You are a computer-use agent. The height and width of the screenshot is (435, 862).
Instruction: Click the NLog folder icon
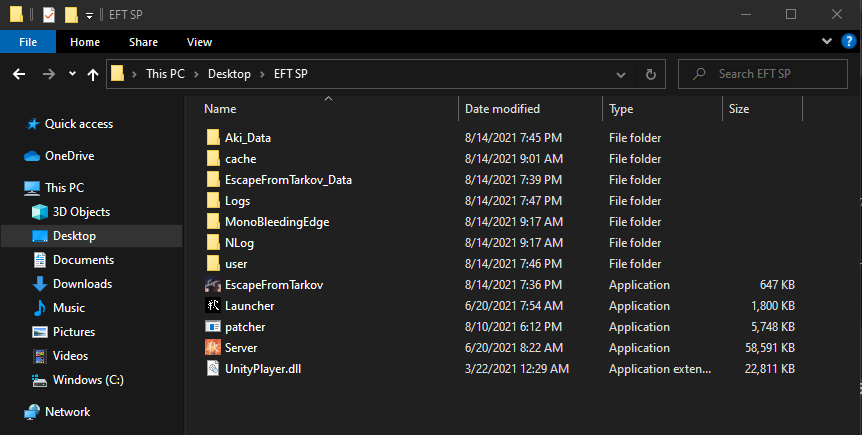[213, 243]
